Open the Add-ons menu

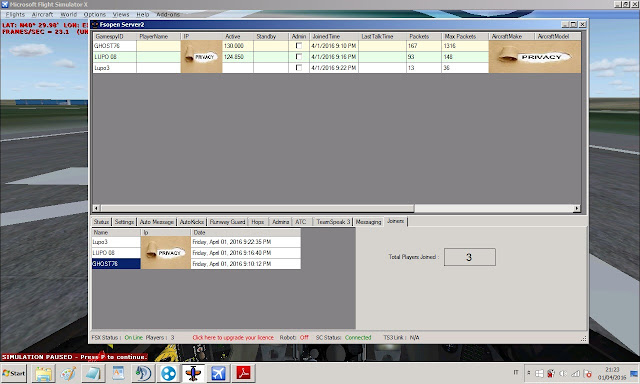pyautogui.click(x=168, y=14)
